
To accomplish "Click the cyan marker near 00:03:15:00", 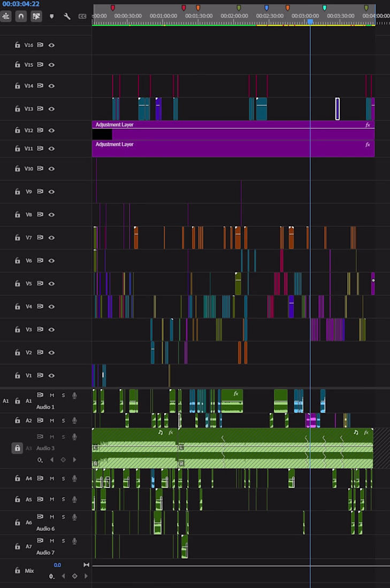I will pyautogui.click(x=325, y=8).
